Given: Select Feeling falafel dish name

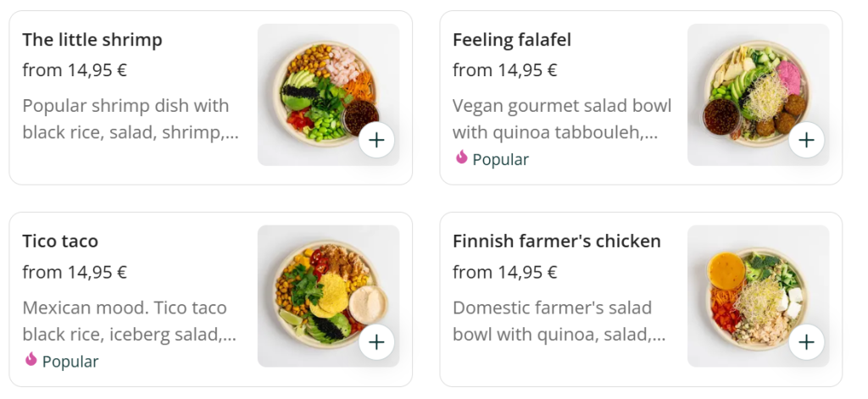Looking at the screenshot, I should pyautogui.click(x=512, y=40).
